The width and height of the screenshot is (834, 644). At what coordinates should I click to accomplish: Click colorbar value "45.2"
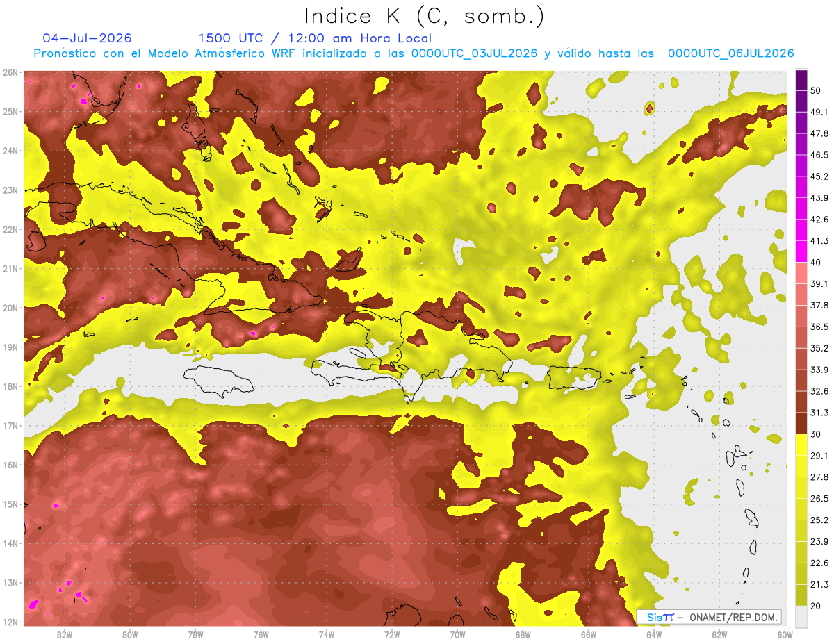820,176
